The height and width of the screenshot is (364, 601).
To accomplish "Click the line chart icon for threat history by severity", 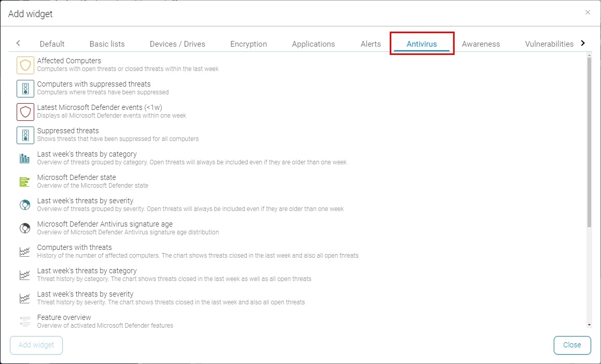I will pos(25,298).
